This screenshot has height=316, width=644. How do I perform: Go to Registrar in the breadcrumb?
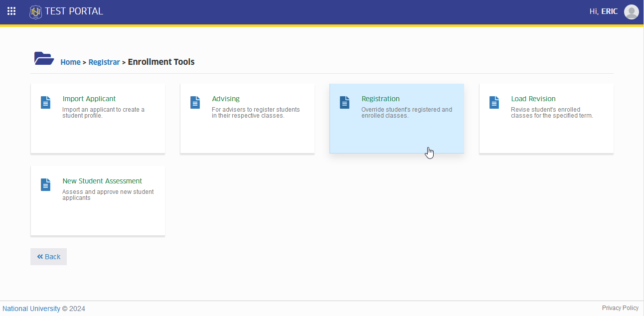(x=104, y=62)
